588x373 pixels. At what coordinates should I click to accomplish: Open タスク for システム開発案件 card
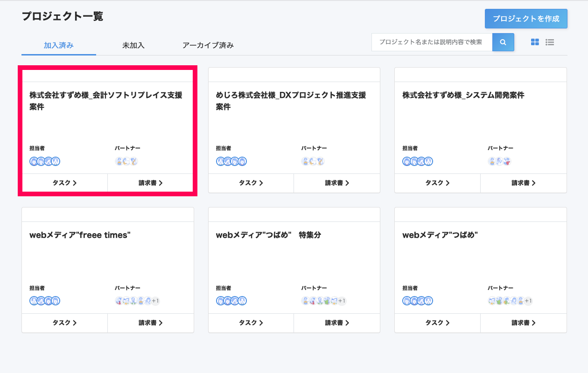(x=437, y=183)
